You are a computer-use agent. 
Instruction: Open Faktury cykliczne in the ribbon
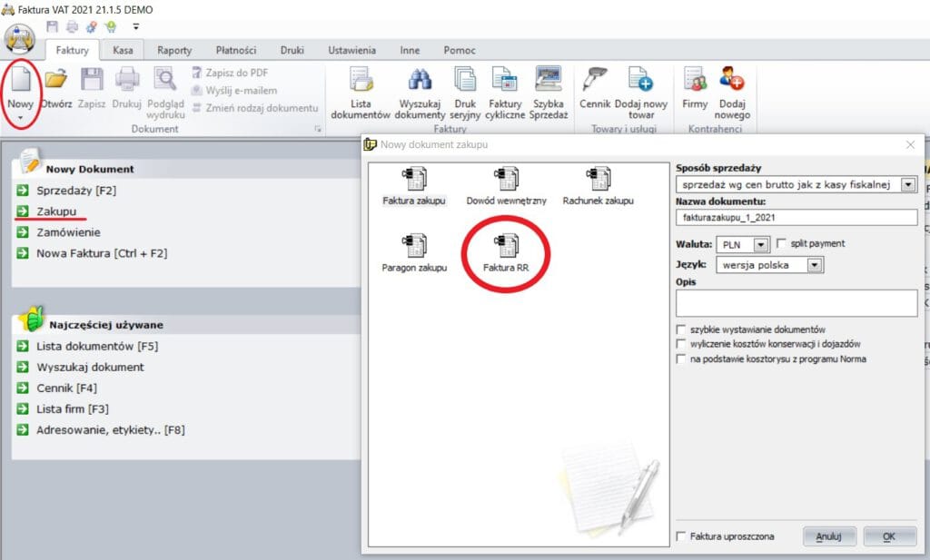(504, 84)
